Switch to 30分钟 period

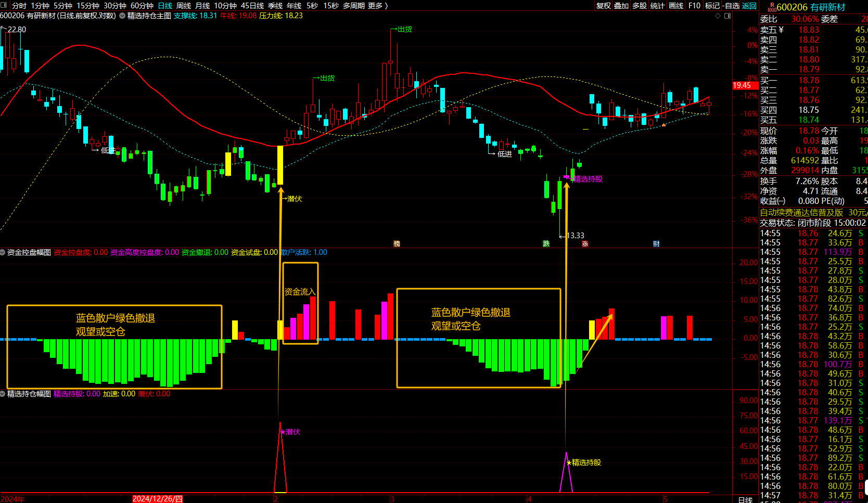115,6
